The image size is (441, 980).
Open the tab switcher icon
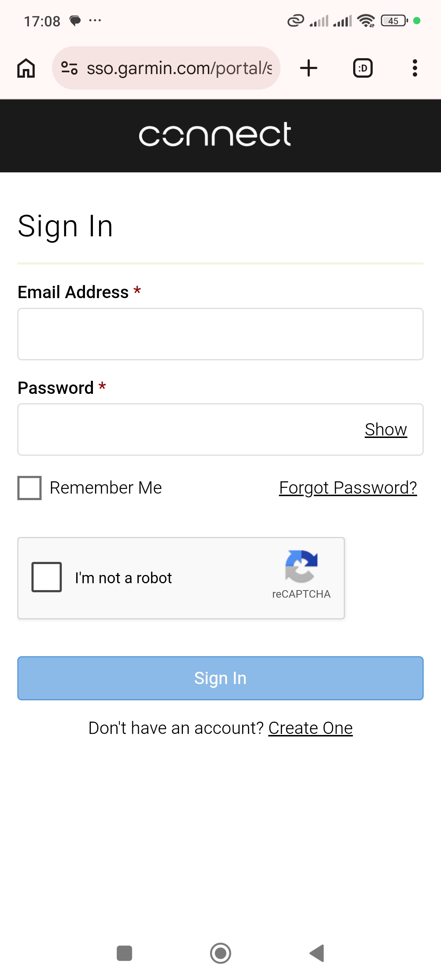pyautogui.click(x=363, y=69)
